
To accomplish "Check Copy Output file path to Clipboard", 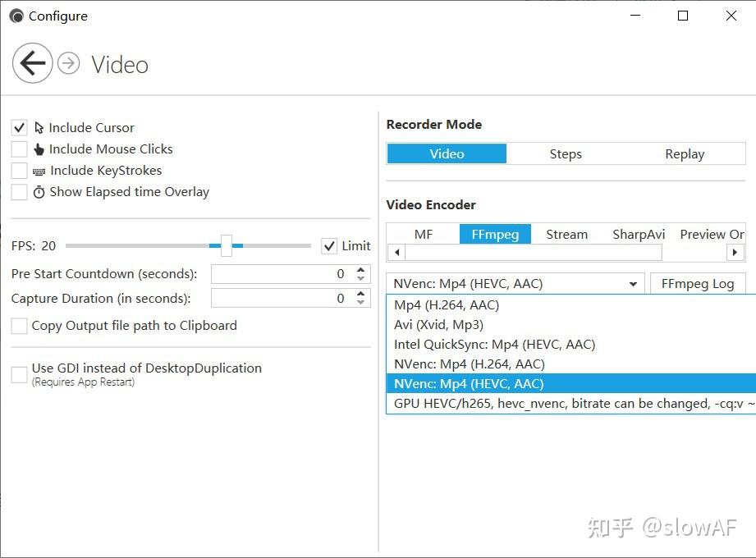I will [x=19, y=326].
